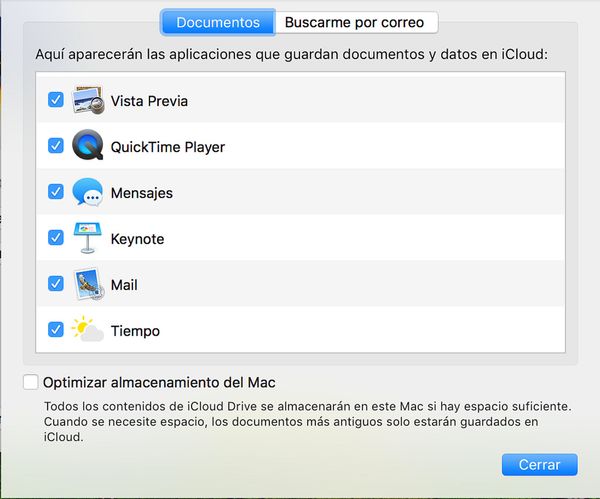Disable QuickTime Player iCloud checkbox
Viewport: 600px width, 499px height.
click(x=56, y=146)
